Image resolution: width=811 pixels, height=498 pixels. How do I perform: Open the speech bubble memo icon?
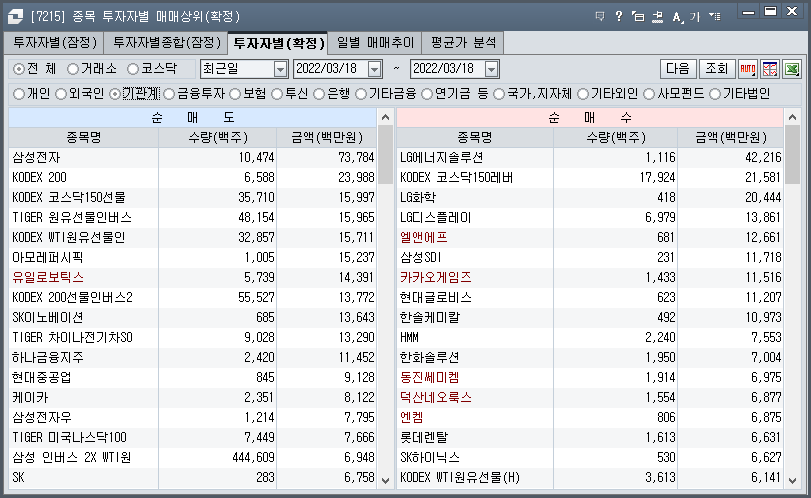point(600,17)
